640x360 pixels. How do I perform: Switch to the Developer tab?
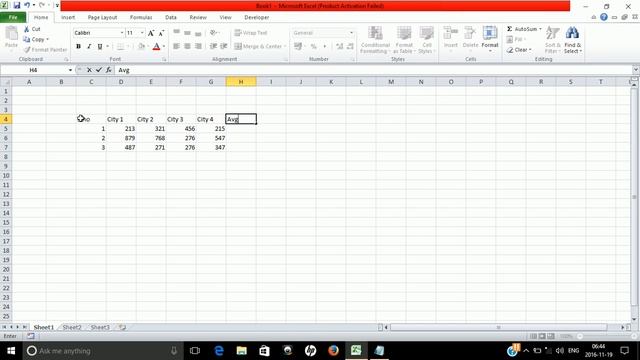(256, 18)
